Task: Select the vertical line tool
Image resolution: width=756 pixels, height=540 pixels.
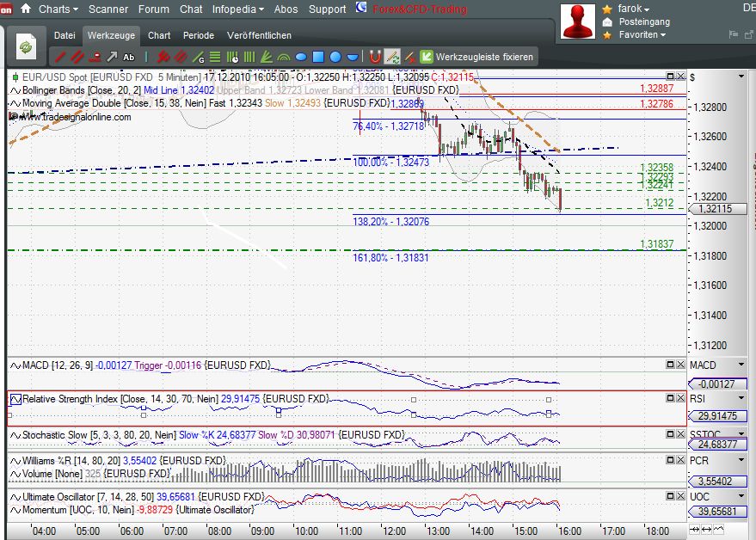Action: pos(146,57)
